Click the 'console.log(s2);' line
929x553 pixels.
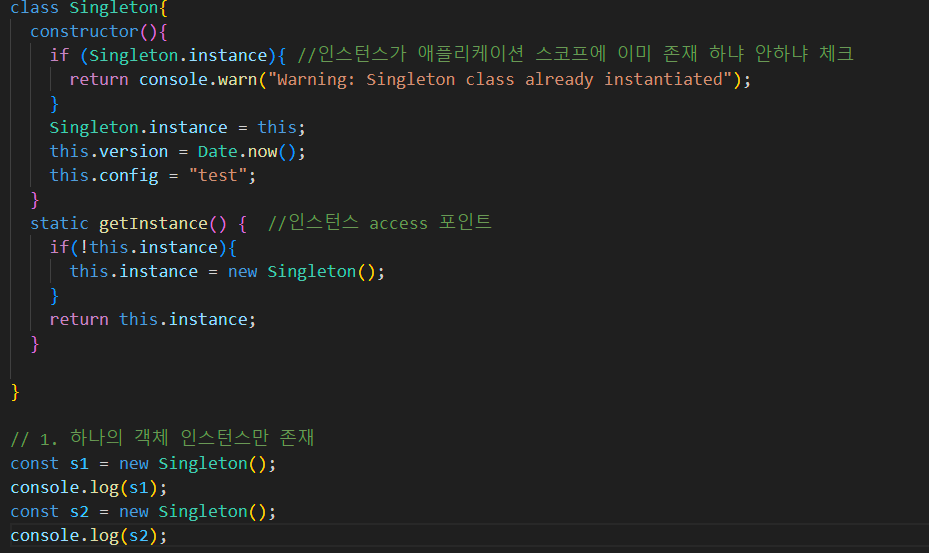[x=89, y=535]
